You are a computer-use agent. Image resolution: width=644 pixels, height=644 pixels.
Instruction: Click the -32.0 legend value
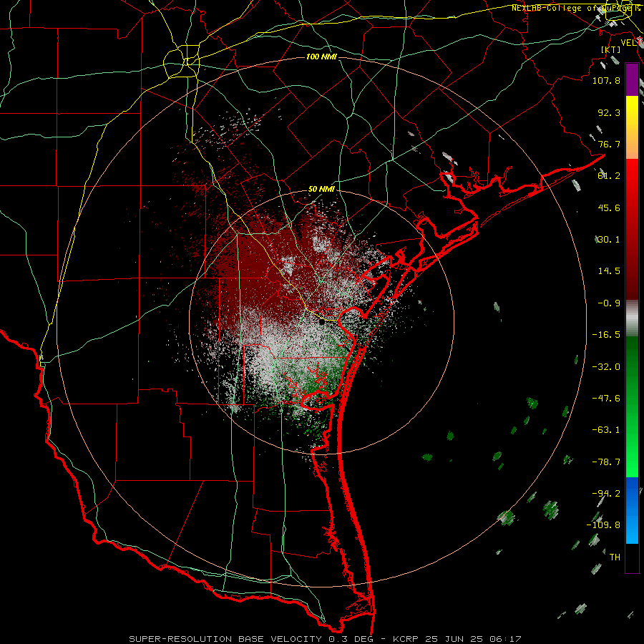(x=606, y=367)
